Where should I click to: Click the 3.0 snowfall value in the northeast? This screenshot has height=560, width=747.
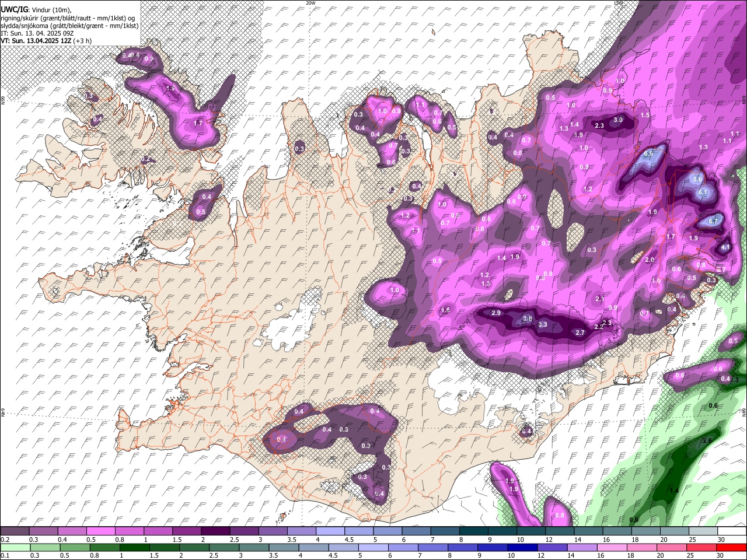pyautogui.click(x=619, y=120)
